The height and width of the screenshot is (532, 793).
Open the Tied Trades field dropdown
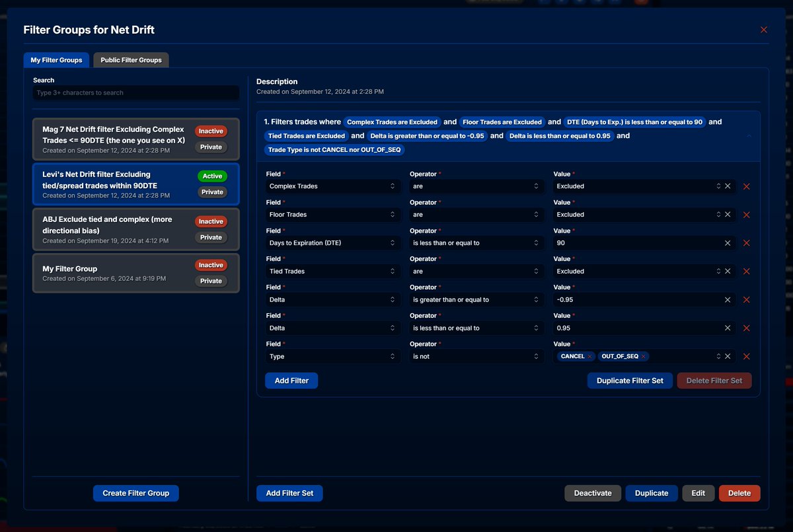point(333,272)
